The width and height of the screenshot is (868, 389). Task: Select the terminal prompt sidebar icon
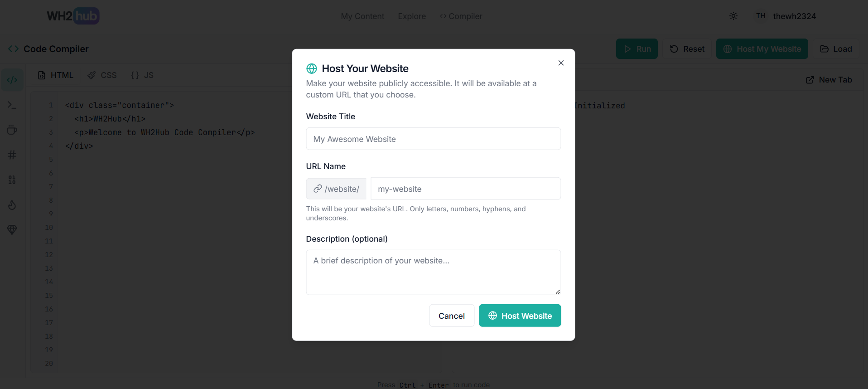pyautogui.click(x=12, y=105)
